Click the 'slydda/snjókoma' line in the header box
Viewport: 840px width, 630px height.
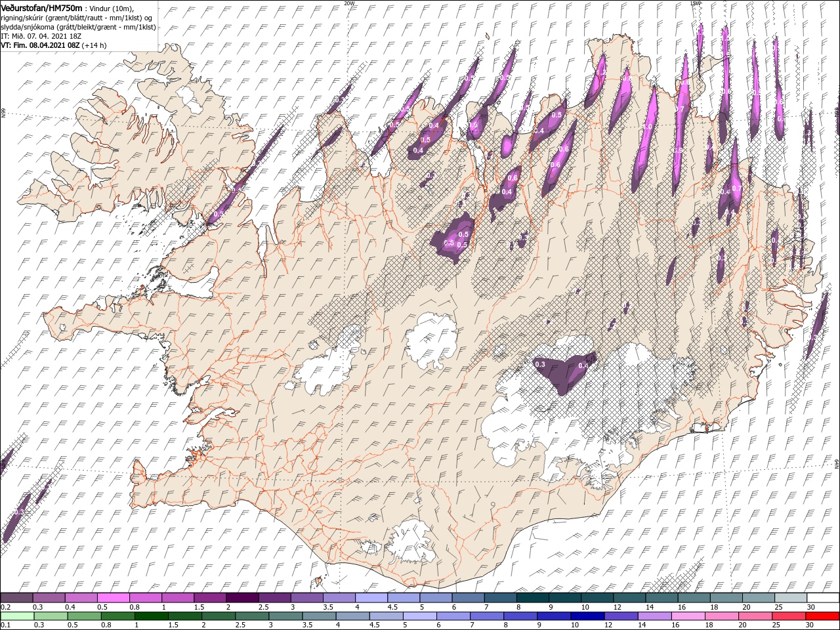tap(78, 27)
